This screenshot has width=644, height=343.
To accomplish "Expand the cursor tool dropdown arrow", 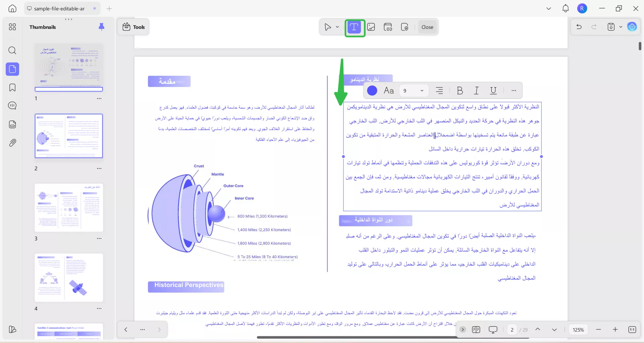I will click(337, 27).
